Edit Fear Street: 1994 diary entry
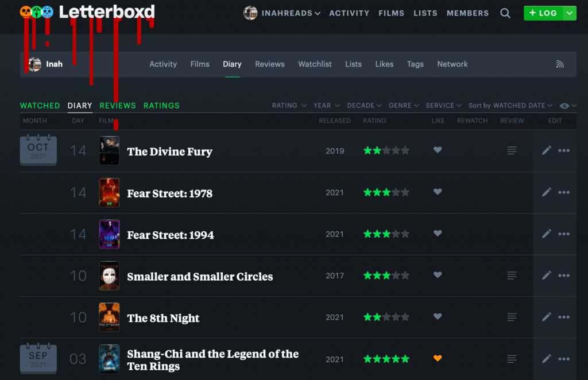The height and width of the screenshot is (380, 588). 547,234
